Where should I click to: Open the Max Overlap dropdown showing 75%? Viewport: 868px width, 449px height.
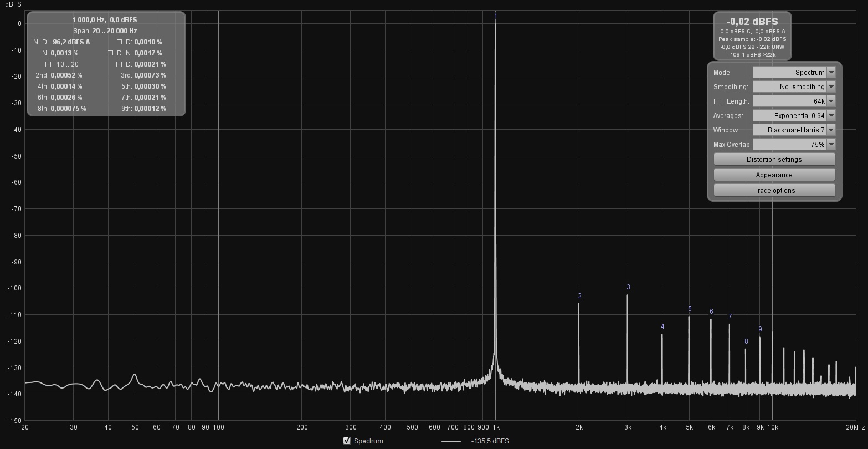(794, 145)
